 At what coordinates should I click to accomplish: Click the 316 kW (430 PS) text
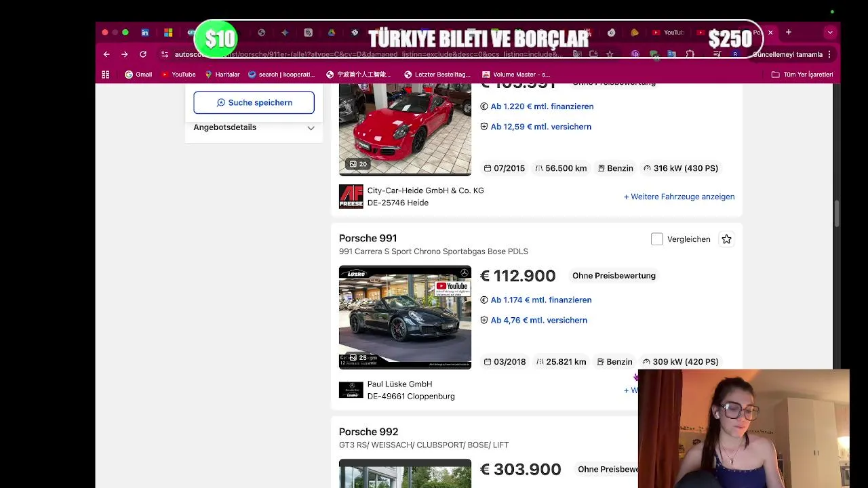click(686, 168)
